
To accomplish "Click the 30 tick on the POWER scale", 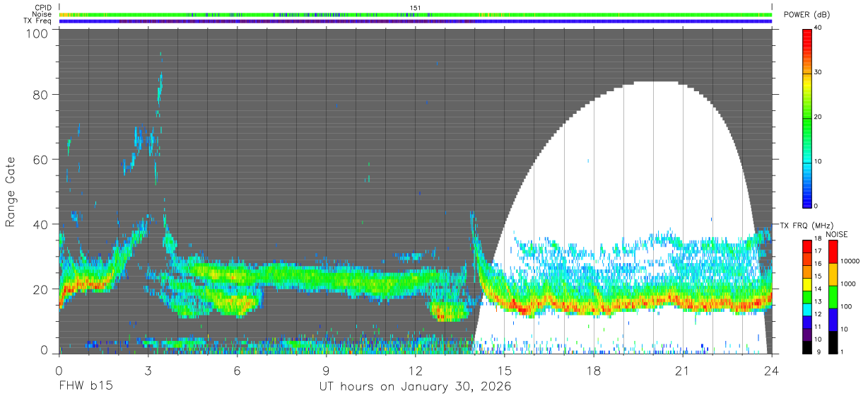I will point(819,72).
